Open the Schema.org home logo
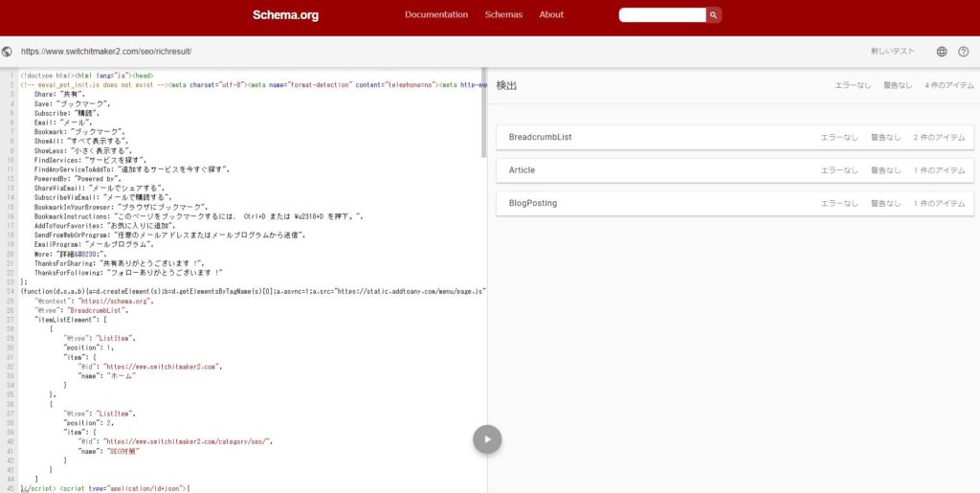This screenshot has height=493, width=980. [x=285, y=15]
